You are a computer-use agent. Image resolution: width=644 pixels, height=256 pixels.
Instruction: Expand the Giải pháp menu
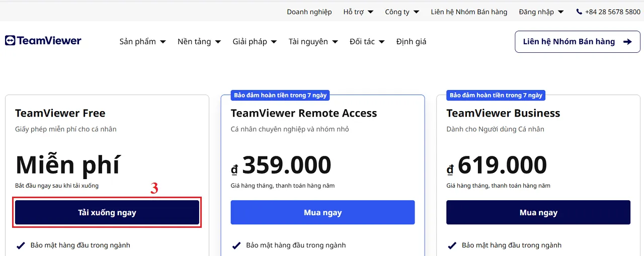pyautogui.click(x=255, y=42)
